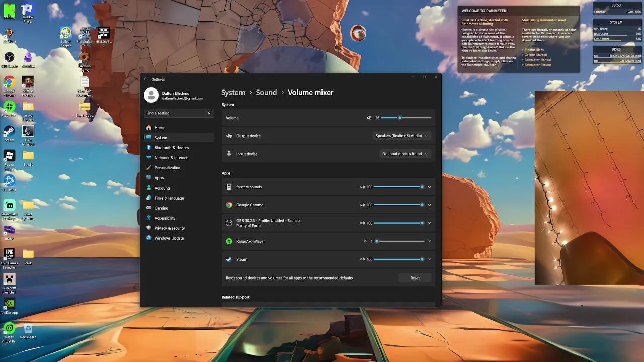Open Diablo II desktop shortcut
The height and width of the screenshot is (362, 644).
click(9, 34)
